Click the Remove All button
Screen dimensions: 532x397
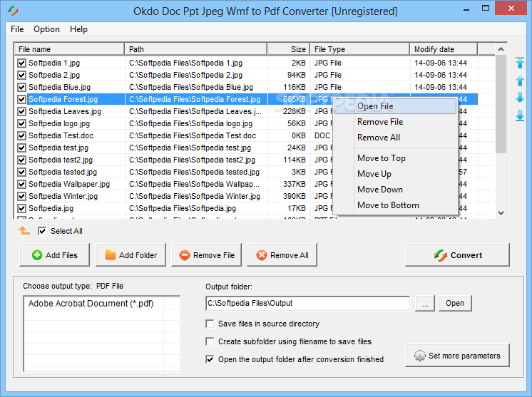pos(282,255)
